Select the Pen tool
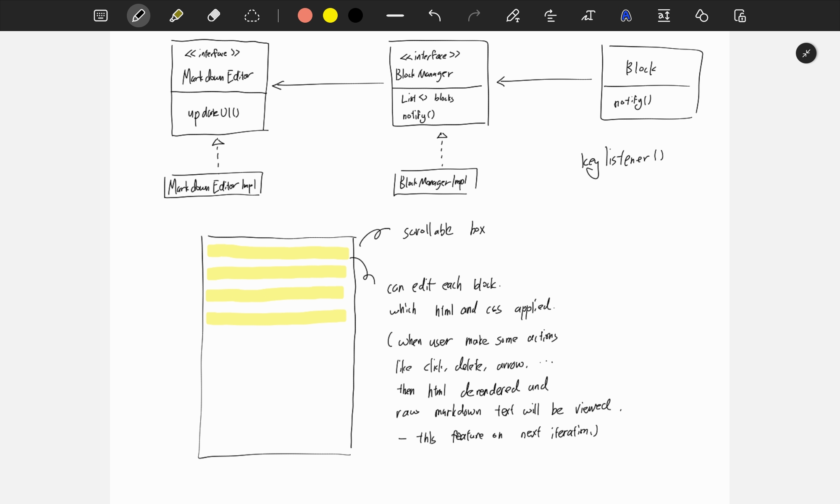The image size is (840, 504). [139, 16]
